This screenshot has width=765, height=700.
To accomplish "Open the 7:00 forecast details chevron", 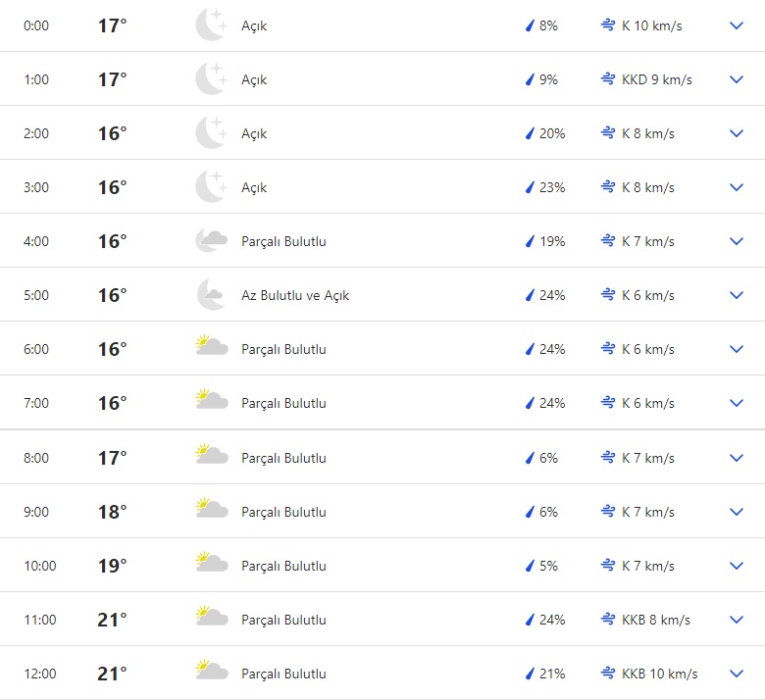I will (737, 403).
